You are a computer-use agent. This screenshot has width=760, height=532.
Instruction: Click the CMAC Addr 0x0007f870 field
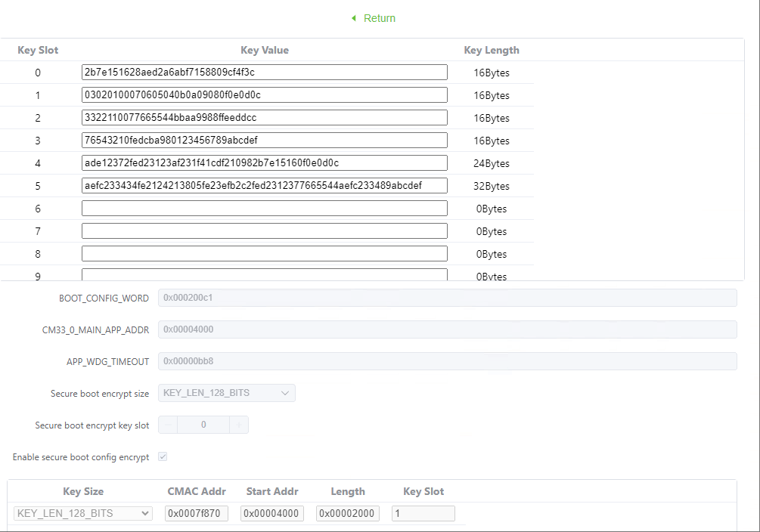tap(196, 514)
